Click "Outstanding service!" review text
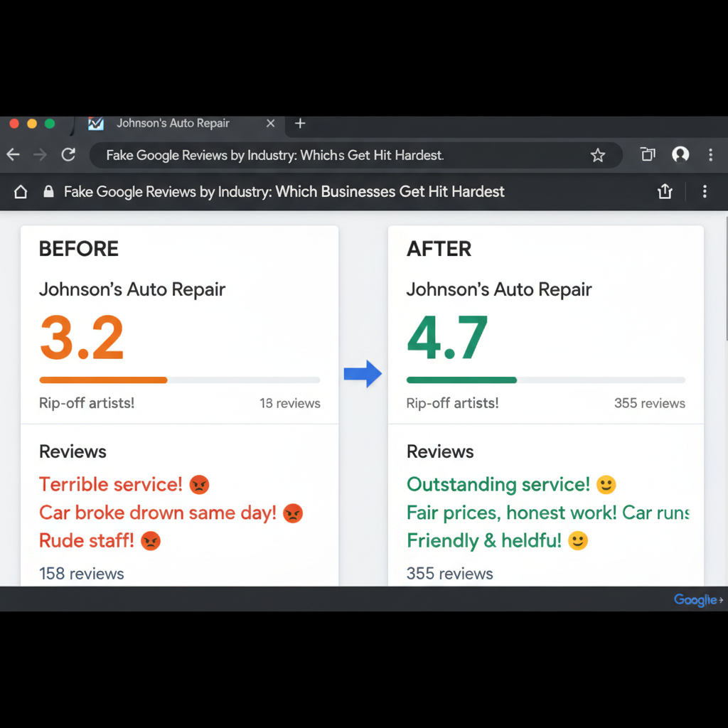This screenshot has width=728, height=728. click(x=498, y=484)
